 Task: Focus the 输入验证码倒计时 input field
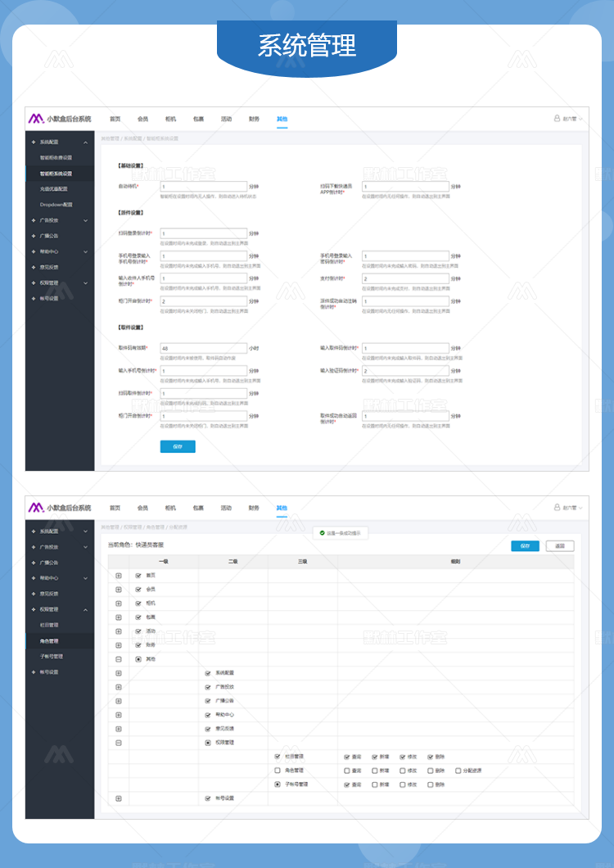405,371
